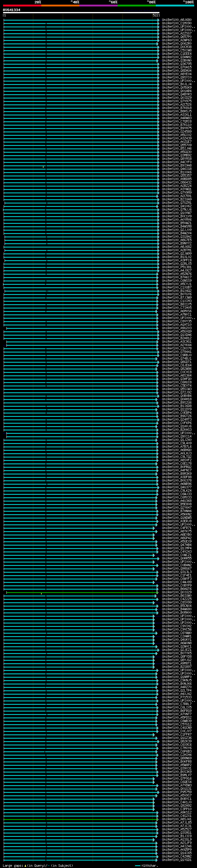Click the UniRef100_C4ZHN2 label
The width and height of the screenshot is (197, 868).
pyautogui.click(x=177, y=856)
